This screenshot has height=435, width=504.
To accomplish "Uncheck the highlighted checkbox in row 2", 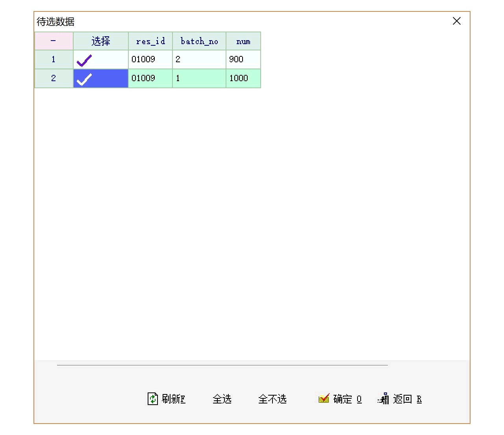I will click(84, 79).
